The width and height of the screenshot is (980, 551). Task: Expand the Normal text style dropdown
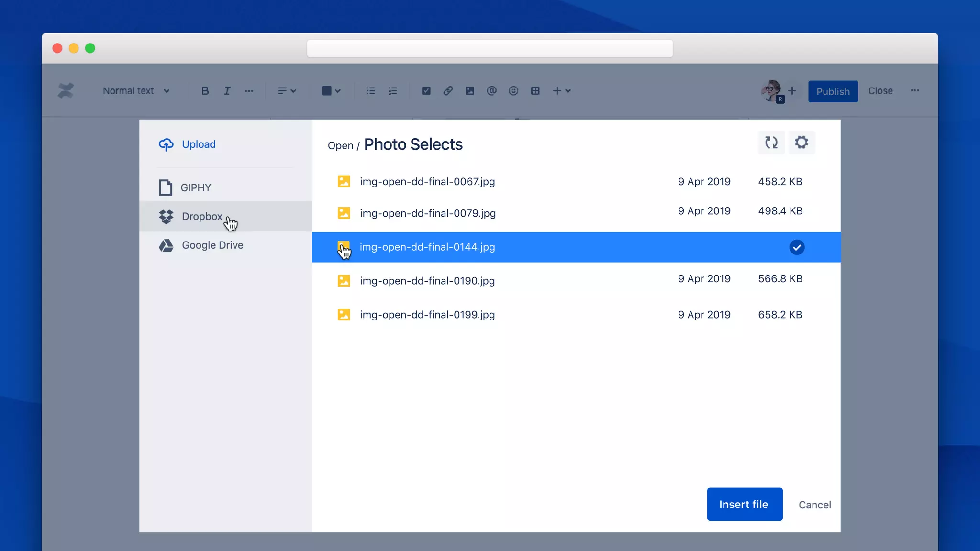(136, 91)
